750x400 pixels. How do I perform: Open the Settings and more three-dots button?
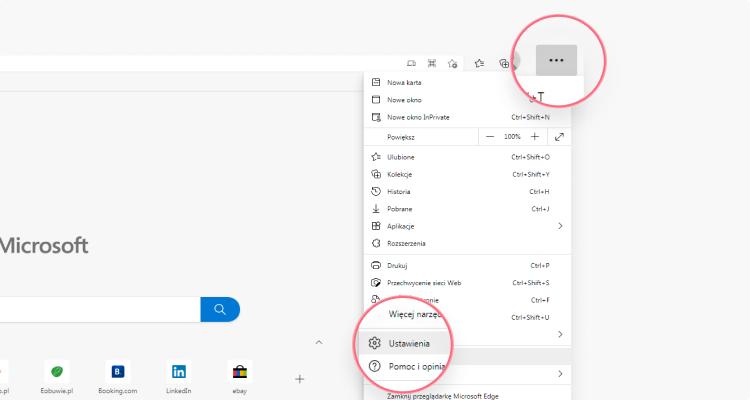pyautogui.click(x=556, y=60)
